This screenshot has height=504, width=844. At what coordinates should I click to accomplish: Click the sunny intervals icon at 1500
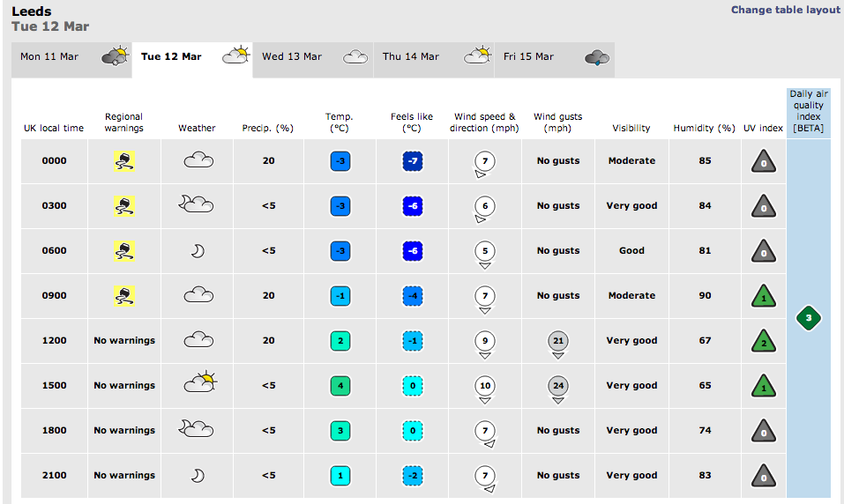200,382
